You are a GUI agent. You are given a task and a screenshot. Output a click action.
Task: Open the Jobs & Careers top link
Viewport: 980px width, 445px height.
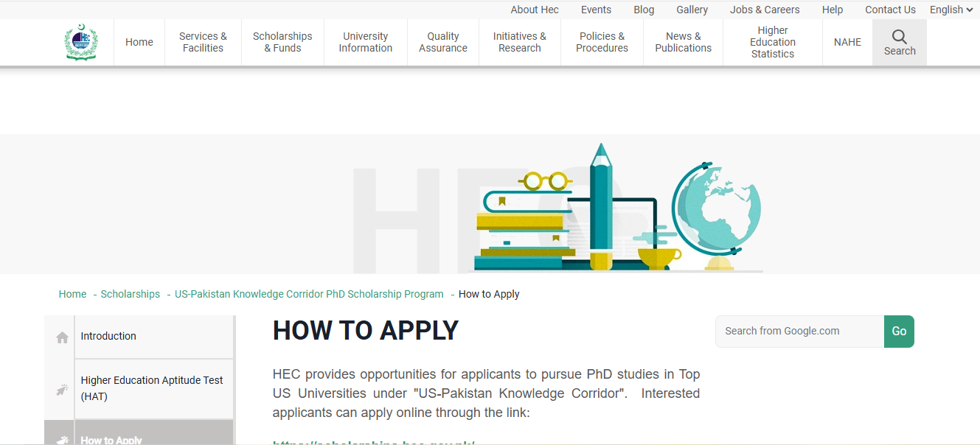[x=764, y=10]
